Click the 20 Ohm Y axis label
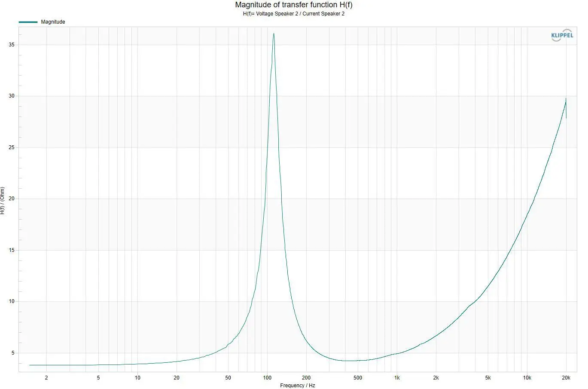Viewport: 588px width, 389px height. (12, 199)
